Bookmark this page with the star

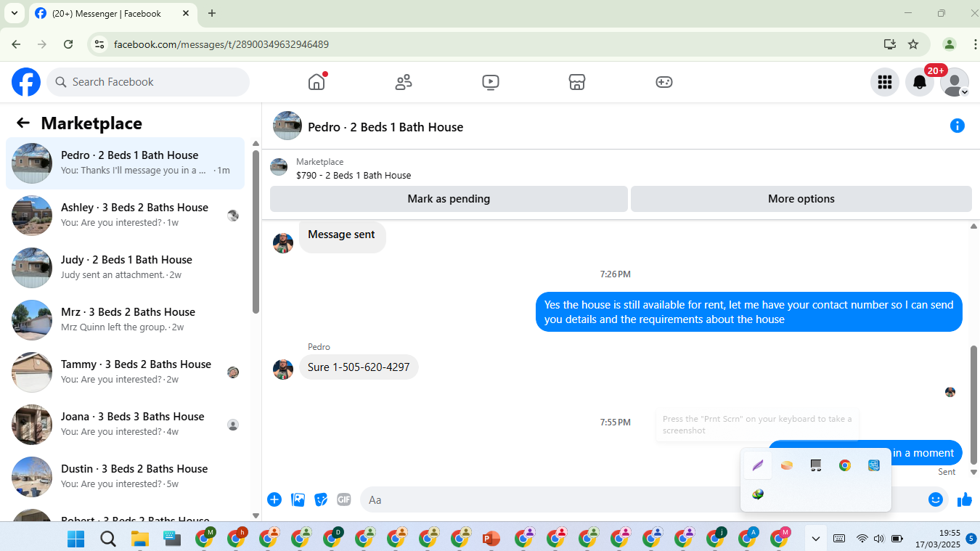point(913,44)
